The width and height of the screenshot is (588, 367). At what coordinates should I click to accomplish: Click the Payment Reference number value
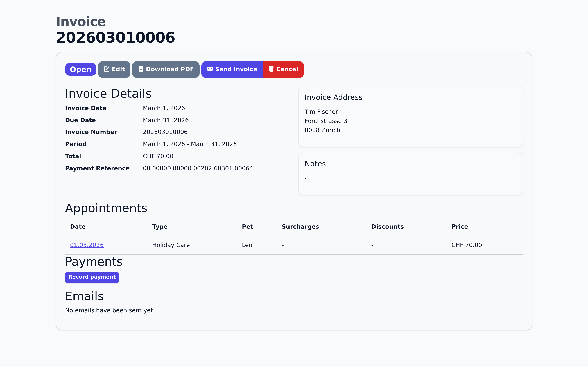pos(198,168)
